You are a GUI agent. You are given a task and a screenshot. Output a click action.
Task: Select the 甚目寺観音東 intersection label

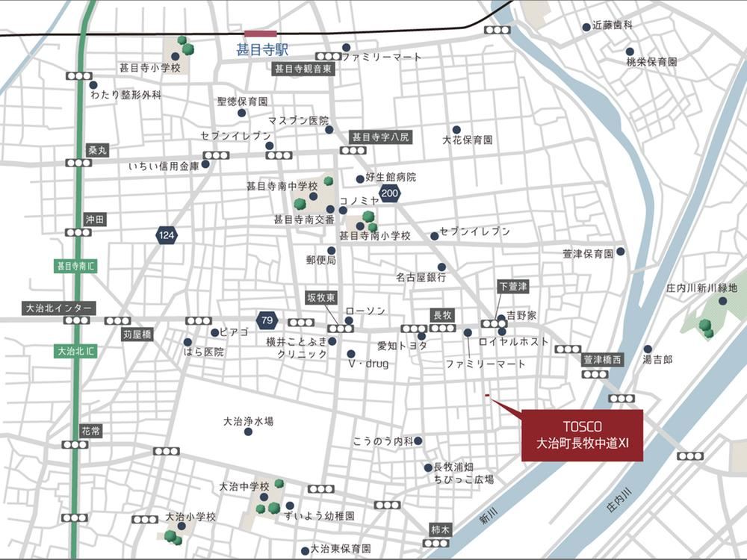[x=303, y=69]
